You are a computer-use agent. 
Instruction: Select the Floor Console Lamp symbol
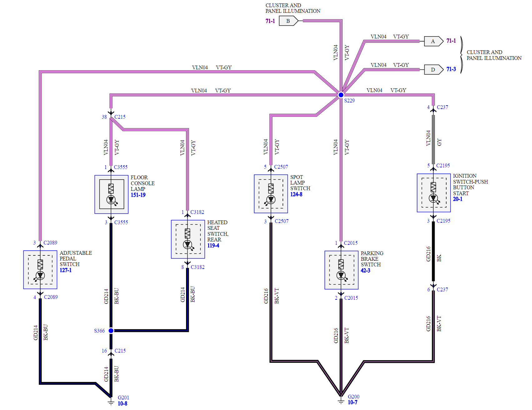click(111, 194)
